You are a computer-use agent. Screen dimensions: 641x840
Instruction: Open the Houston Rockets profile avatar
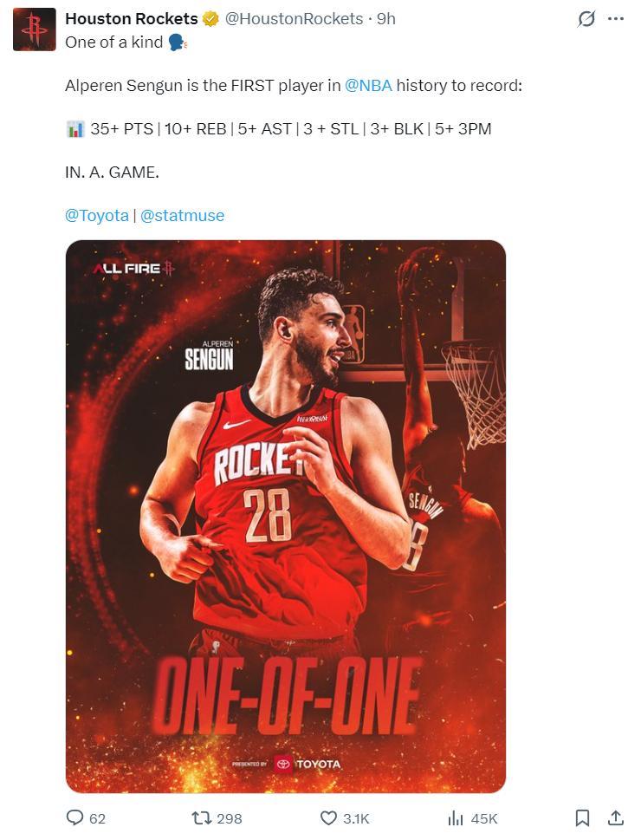tap(35, 29)
